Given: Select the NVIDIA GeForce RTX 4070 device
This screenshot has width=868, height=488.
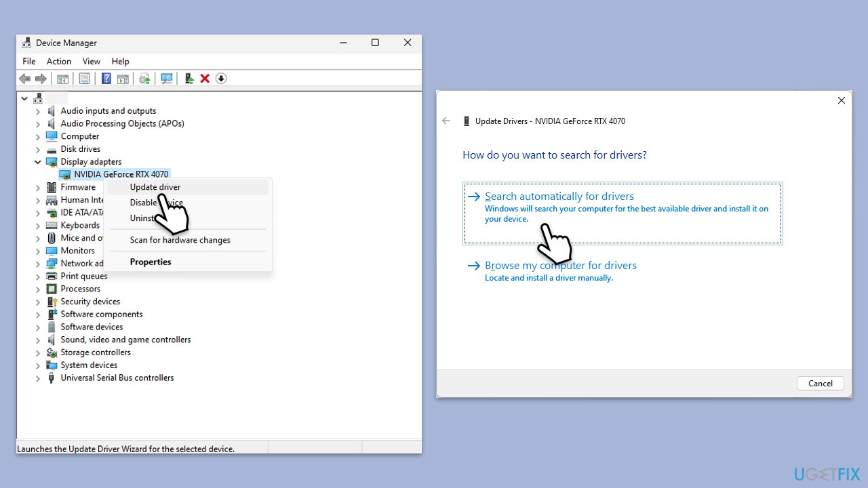Looking at the screenshot, I should tap(121, 174).
